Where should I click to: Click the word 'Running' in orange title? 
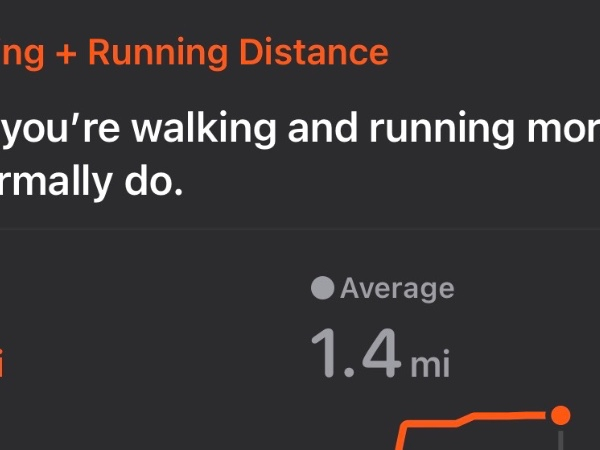pyautogui.click(x=160, y=51)
